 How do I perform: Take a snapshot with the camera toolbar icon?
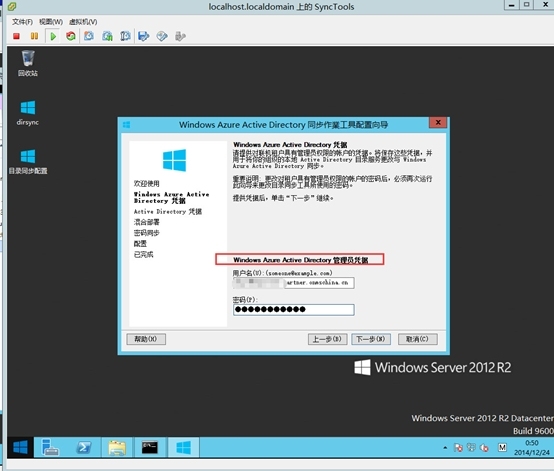click(x=89, y=36)
